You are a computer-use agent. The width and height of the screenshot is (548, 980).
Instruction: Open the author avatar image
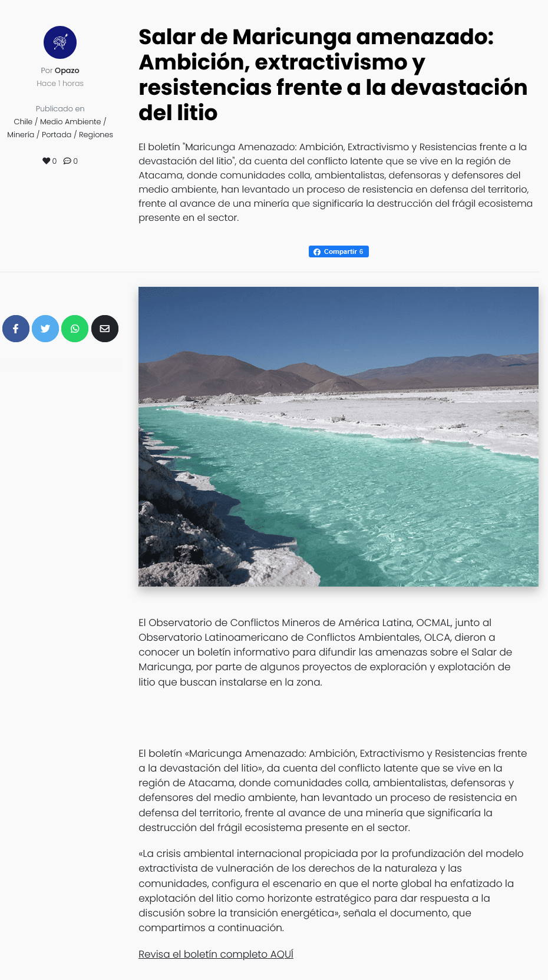click(60, 42)
